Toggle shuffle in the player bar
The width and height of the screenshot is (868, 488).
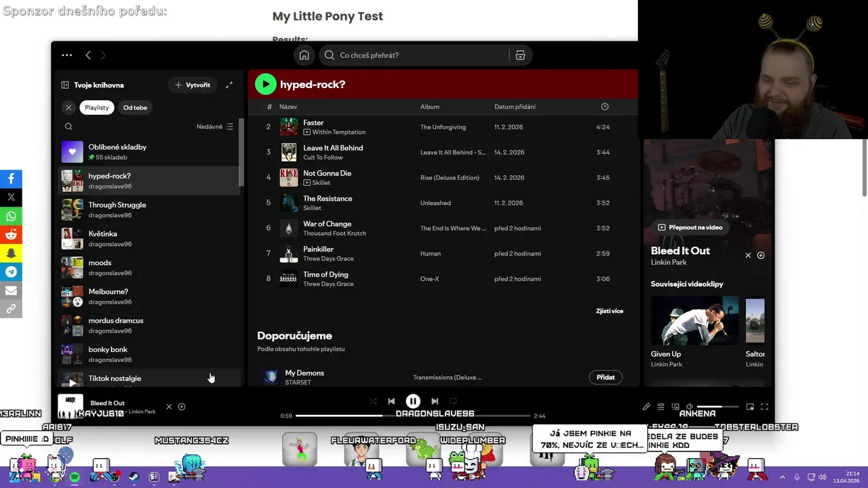click(373, 401)
